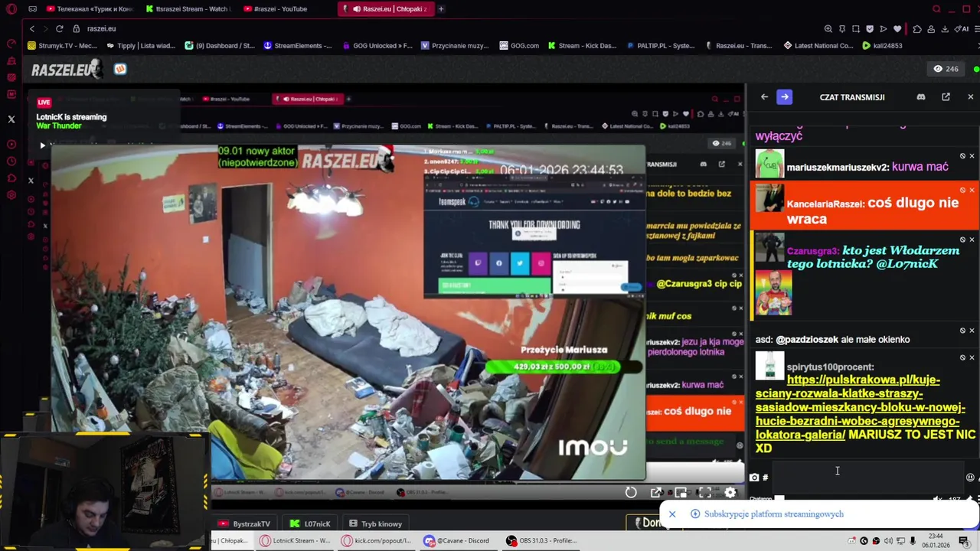Open the LotnicK Stream taskbar window

coord(295,541)
